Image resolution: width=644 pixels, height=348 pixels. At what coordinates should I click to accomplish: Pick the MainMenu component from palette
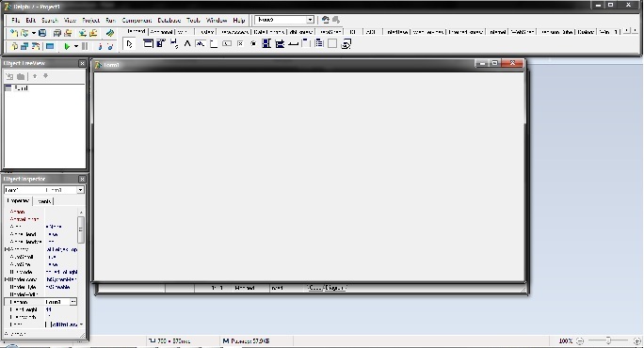point(161,43)
